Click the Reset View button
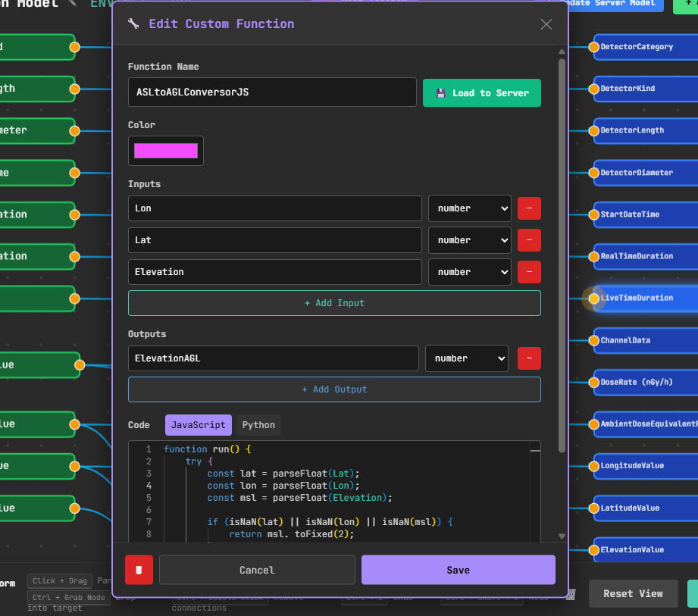 (633, 593)
